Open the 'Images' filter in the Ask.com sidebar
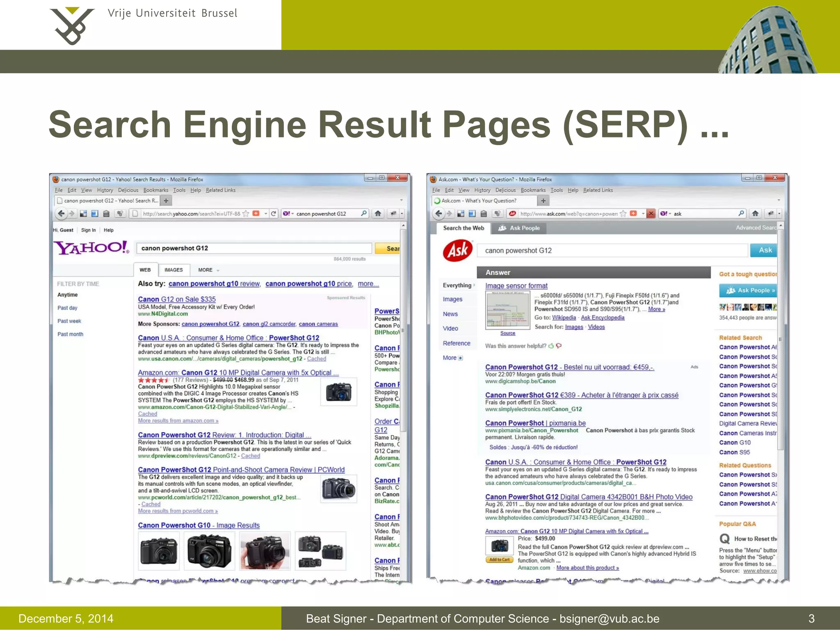Image resolution: width=840 pixels, height=630 pixels. [x=452, y=299]
